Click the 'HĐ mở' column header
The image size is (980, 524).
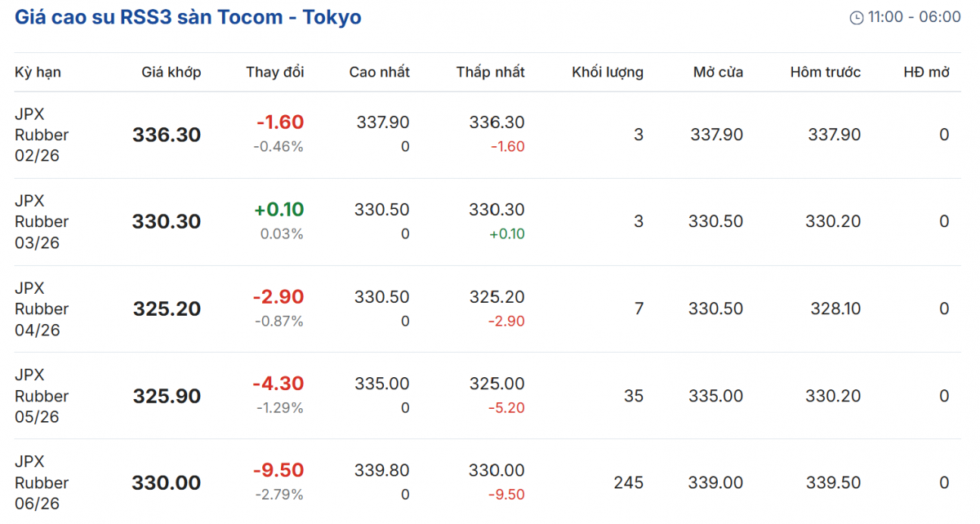(x=926, y=73)
